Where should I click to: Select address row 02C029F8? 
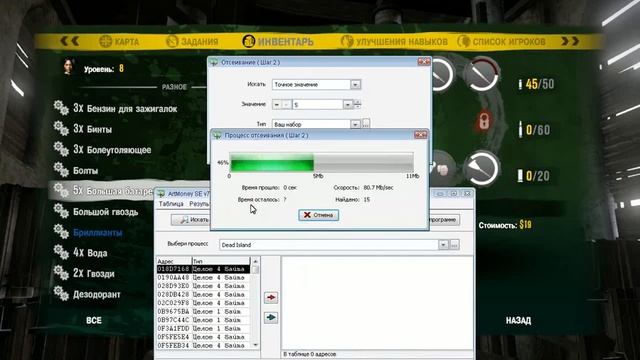pos(203,303)
